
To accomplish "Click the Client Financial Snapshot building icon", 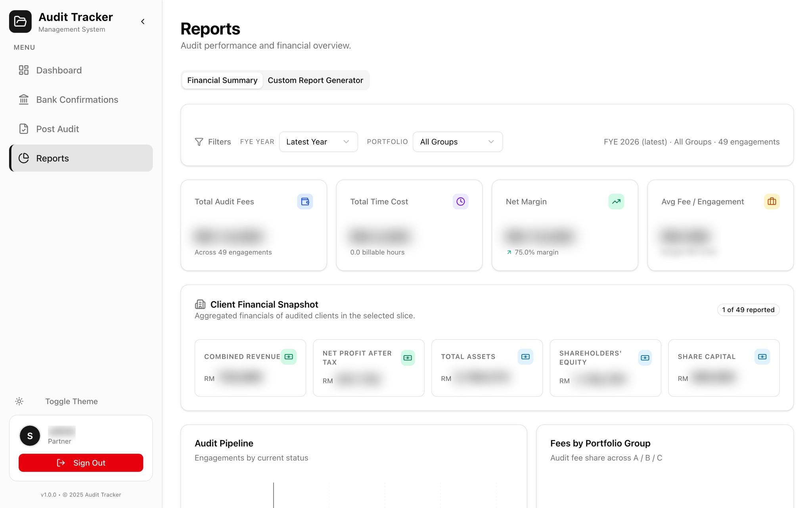I will [200, 304].
